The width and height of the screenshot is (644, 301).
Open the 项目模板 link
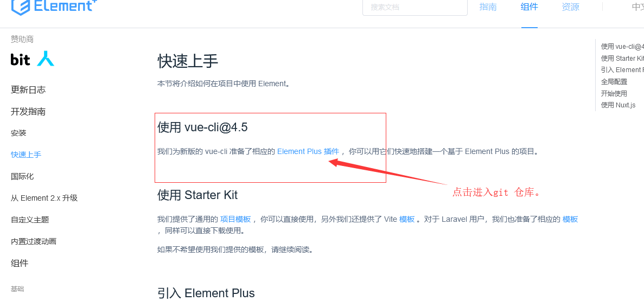coord(235,219)
